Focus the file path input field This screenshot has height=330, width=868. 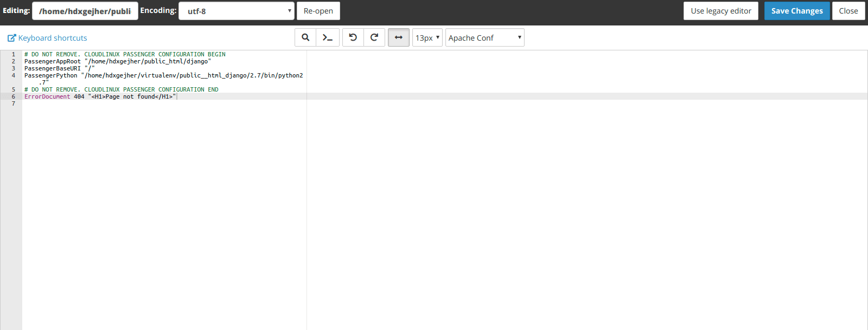[x=85, y=11]
